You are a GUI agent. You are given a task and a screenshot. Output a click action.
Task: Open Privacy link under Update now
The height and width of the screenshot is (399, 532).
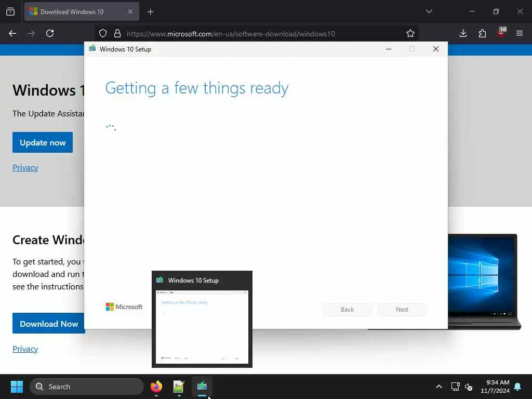25,168
